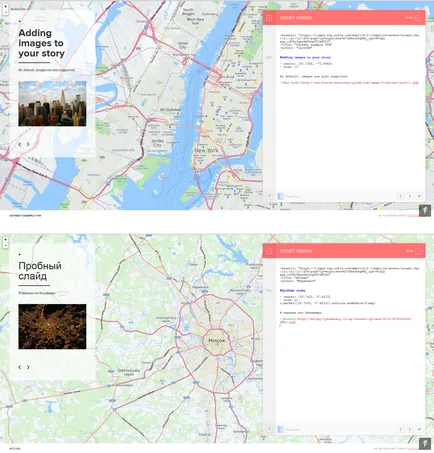Click share arrow icon in Moscow sandbox footer
Screen dimensions: 434x453
coord(419,429)
